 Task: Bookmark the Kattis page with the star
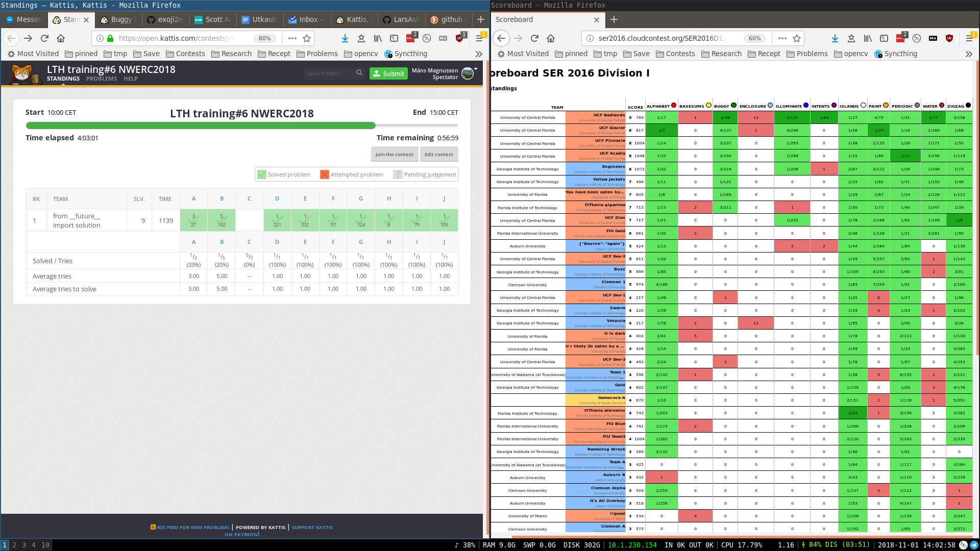pos(307,38)
